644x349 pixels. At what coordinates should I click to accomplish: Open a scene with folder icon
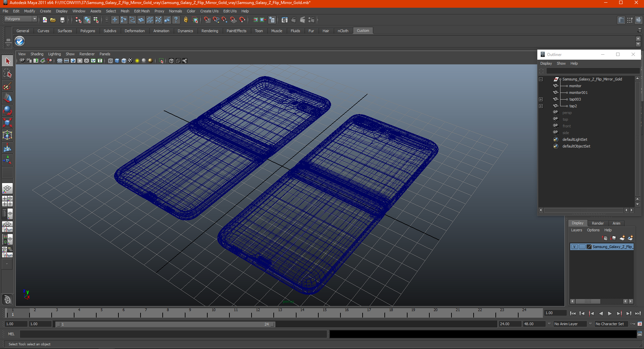pyautogui.click(x=53, y=20)
